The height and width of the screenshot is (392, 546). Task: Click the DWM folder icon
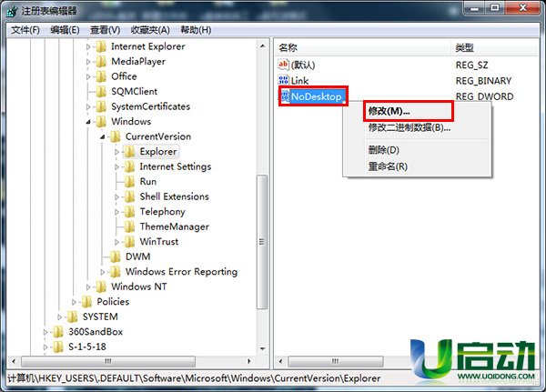pyautogui.click(x=116, y=256)
